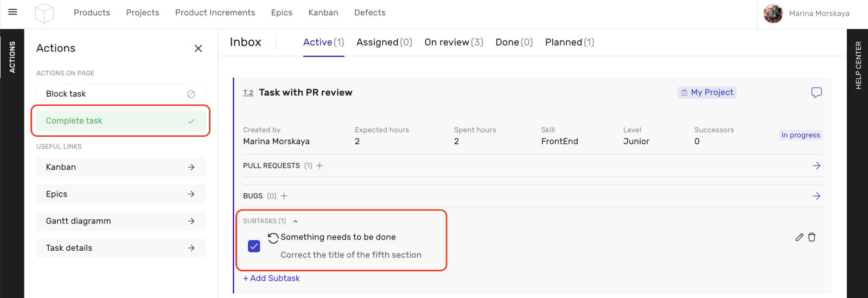Click Marina Morskaya's profile avatar
868x298 pixels.
(x=773, y=14)
